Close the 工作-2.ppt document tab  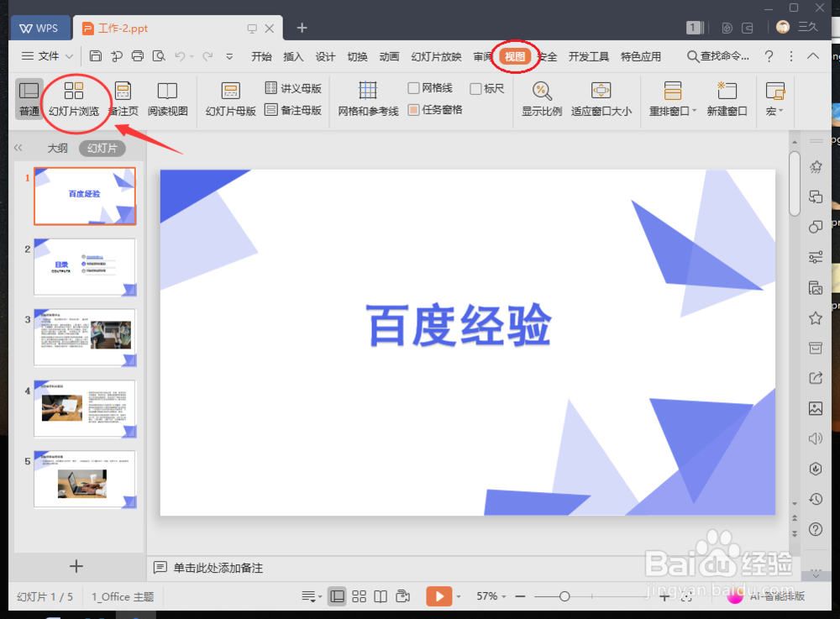[270, 29]
